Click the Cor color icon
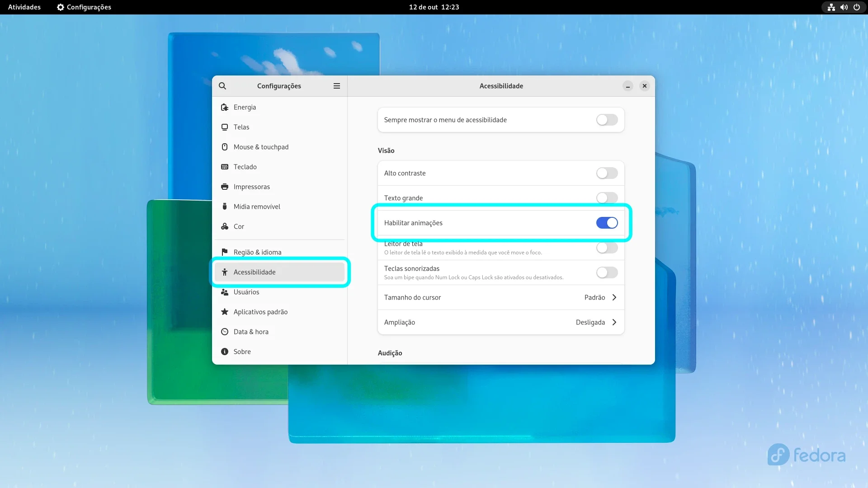This screenshot has height=488, width=868. click(x=225, y=226)
